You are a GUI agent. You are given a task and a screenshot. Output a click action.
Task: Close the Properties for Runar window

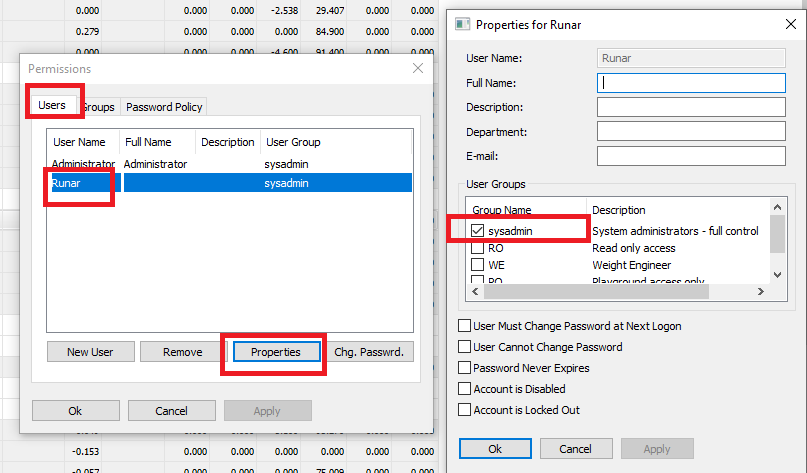point(791,24)
